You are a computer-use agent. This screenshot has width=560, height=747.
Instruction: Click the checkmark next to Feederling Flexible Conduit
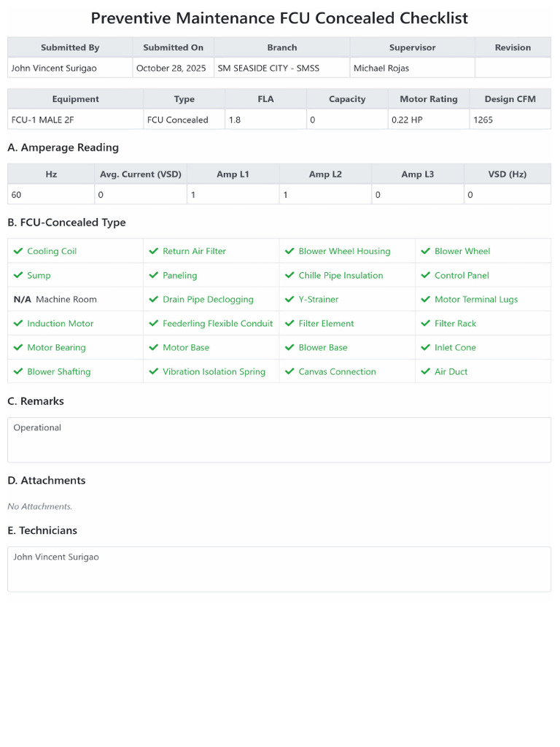click(154, 323)
